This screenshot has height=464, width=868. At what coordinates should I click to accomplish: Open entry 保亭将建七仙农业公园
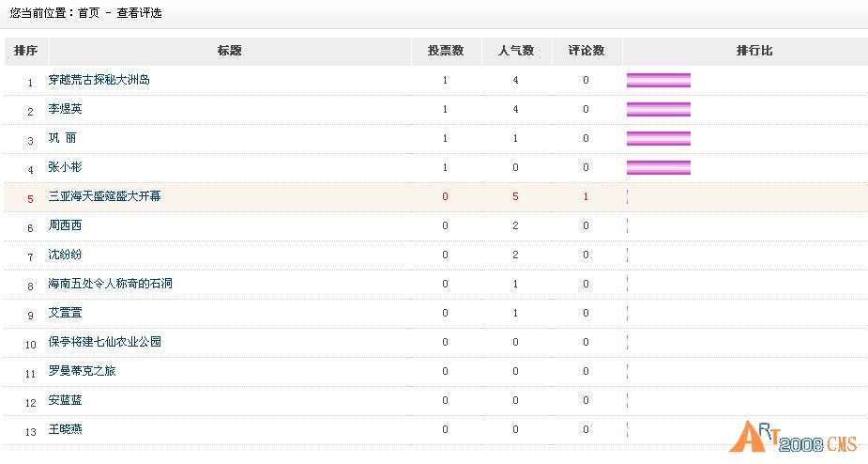coord(104,342)
